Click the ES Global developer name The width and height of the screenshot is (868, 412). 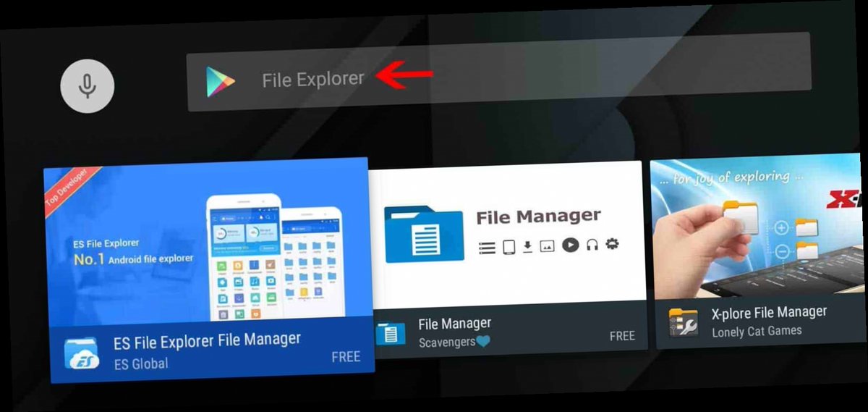coord(141,364)
